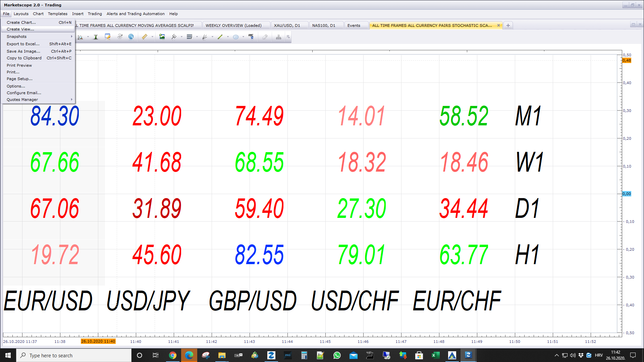Open Options... from the File menu
The width and height of the screenshot is (644, 362).
pyautogui.click(x=38, y=86)
